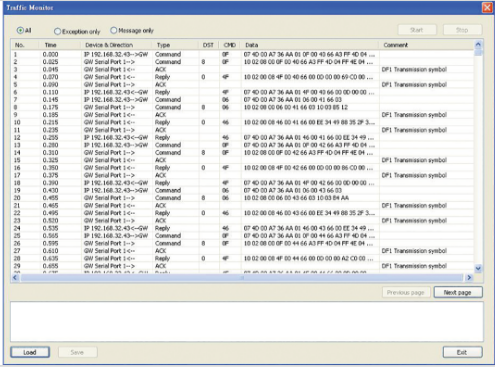Screen dimensions: 495x367
Task: Click the CMD column header
Action: (x=230, y=45)
